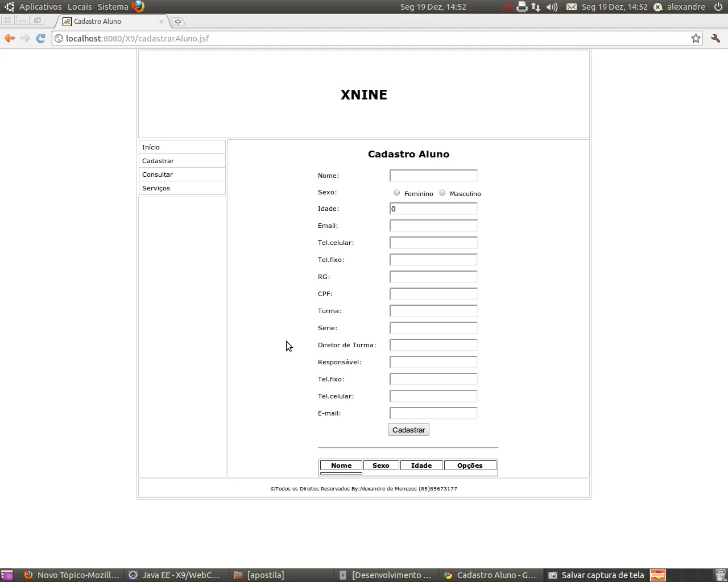This screenshot has width=728, height=582.
Task: Click the Idade table column header
Action: coord(421,465)
